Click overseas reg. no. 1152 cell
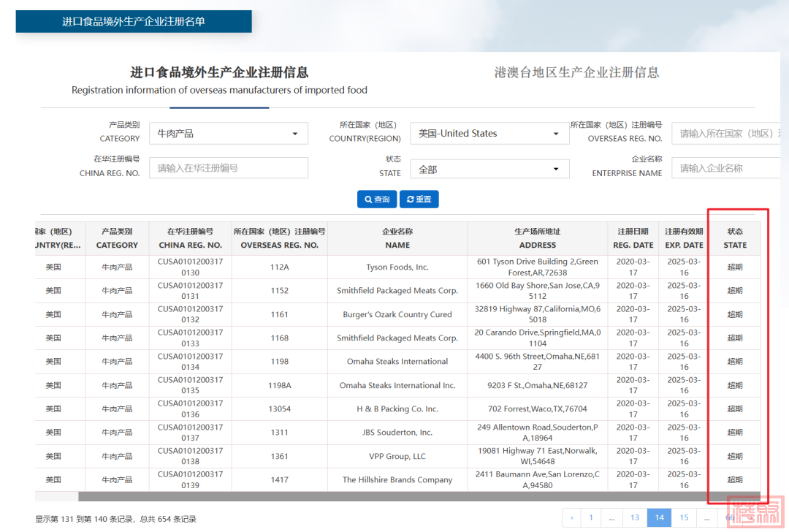 (x=279, y=291)
